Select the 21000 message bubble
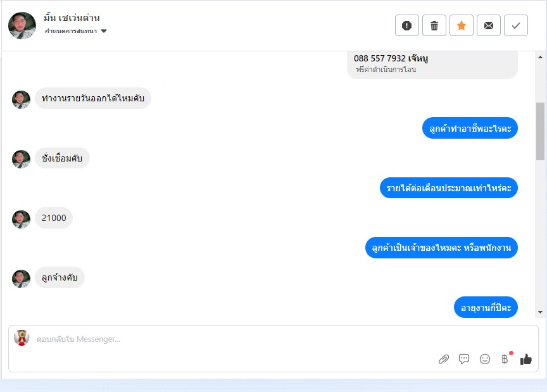 coord(54,218)
